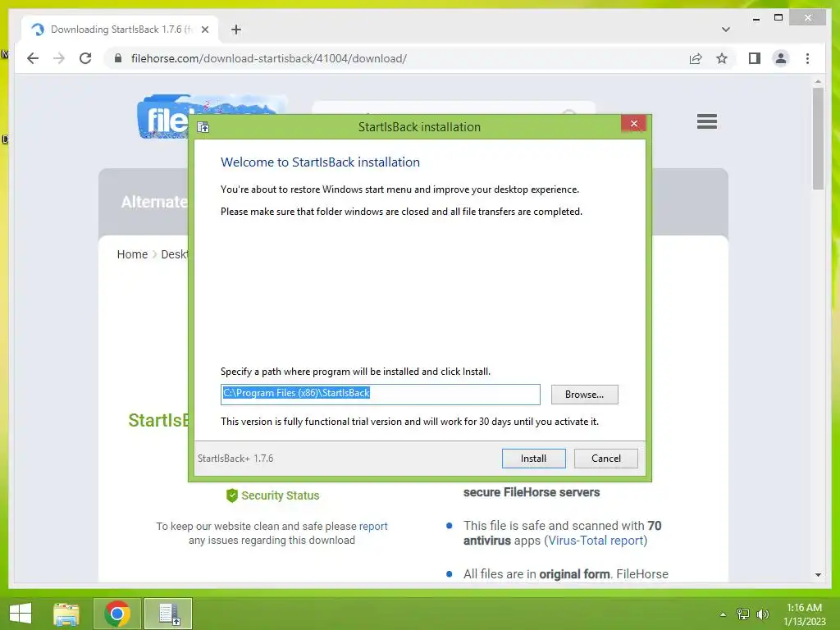The width and height of the screenshot is (840, 630).
Task: Click the report link
Action: coord(373,526)
